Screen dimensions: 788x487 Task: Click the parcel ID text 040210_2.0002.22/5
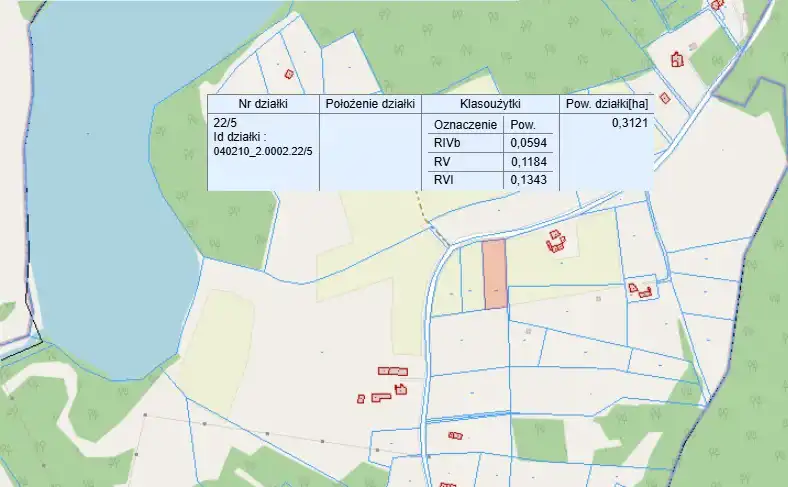coord(264,151)
